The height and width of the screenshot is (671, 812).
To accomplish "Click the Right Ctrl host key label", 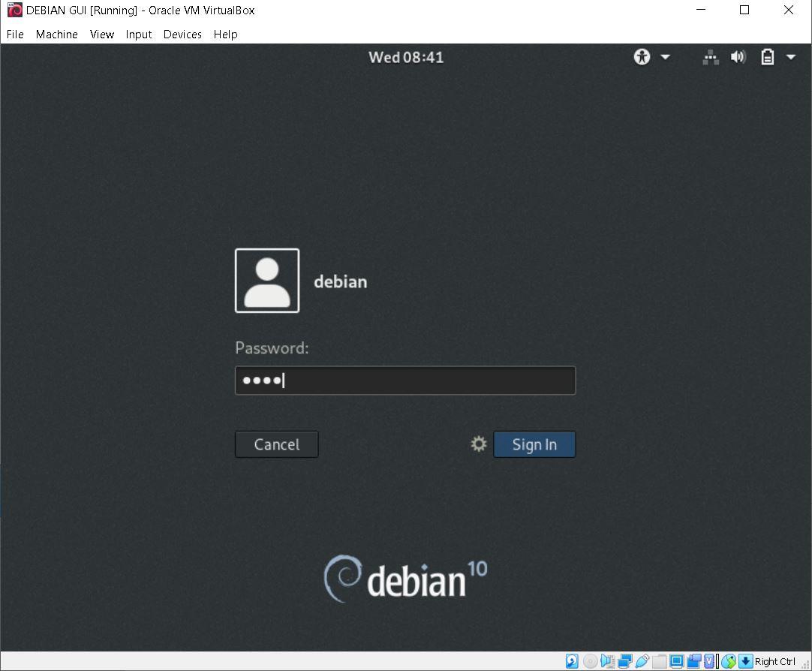I will [774, 662].
